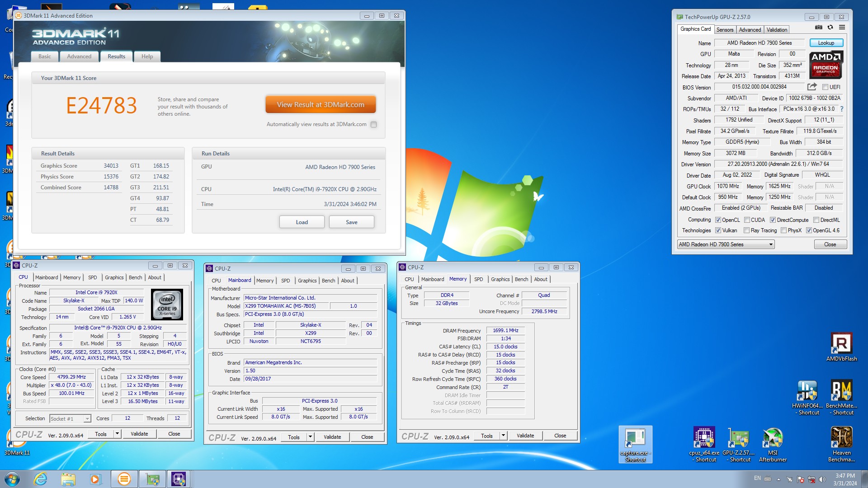
Task: Open the BenchMate shortcut desktop icon
Action: (x=841, y=397)
